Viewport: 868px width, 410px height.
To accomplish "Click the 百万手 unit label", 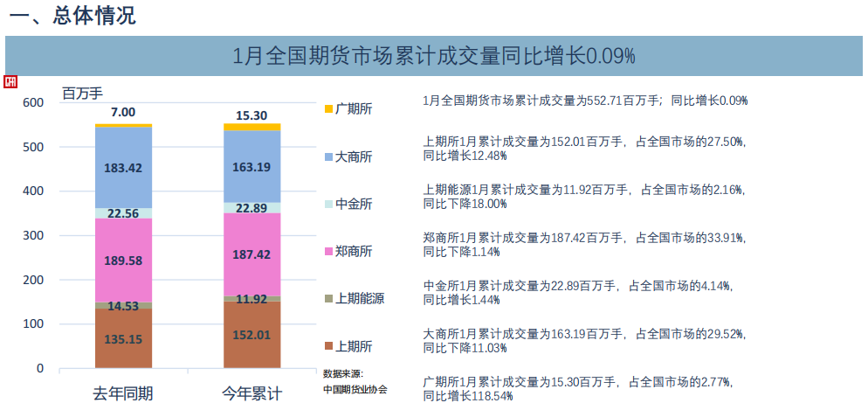I will click(x=82, y=93).
